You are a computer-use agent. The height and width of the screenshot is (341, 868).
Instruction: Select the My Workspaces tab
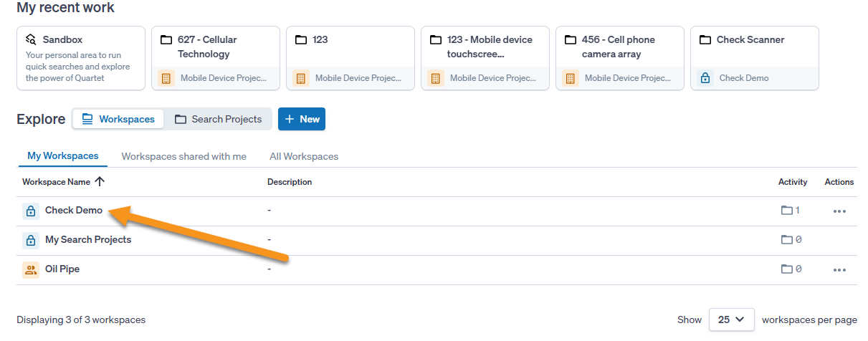62,155
